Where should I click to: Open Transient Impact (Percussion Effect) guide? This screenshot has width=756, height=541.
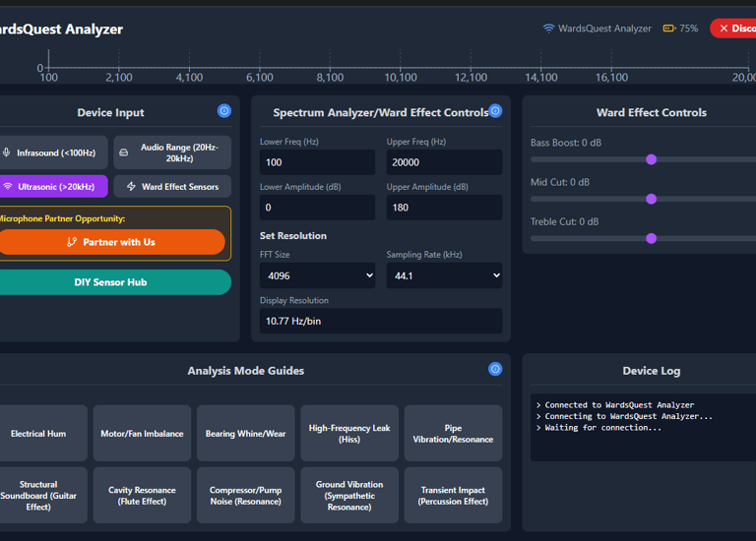point(453,495)
